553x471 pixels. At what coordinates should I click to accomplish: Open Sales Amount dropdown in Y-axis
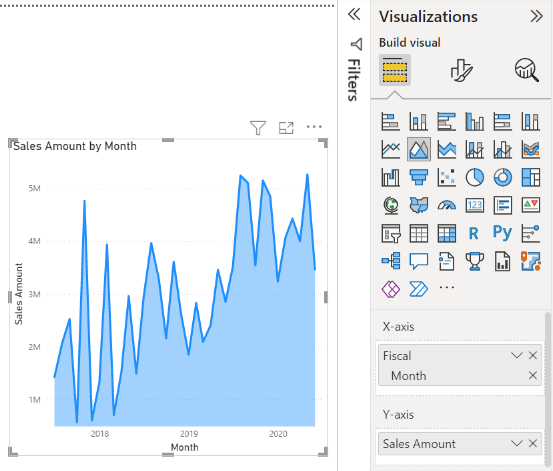click(517, 443)
